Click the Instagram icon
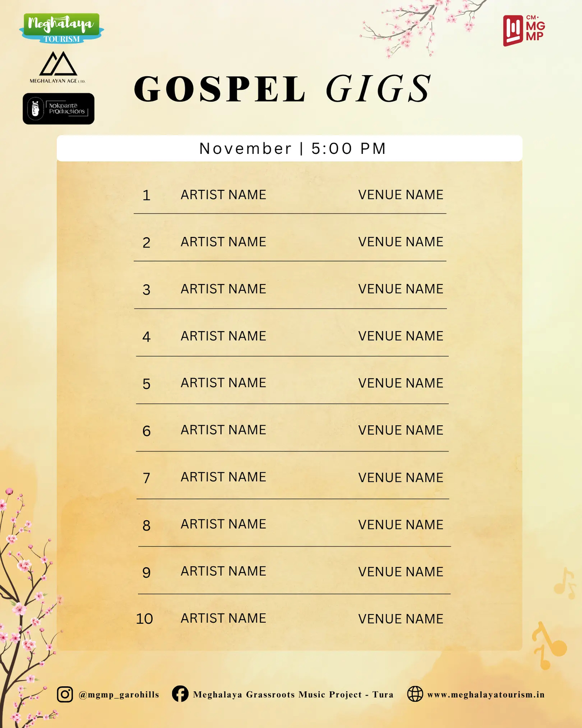 (65, 694)
